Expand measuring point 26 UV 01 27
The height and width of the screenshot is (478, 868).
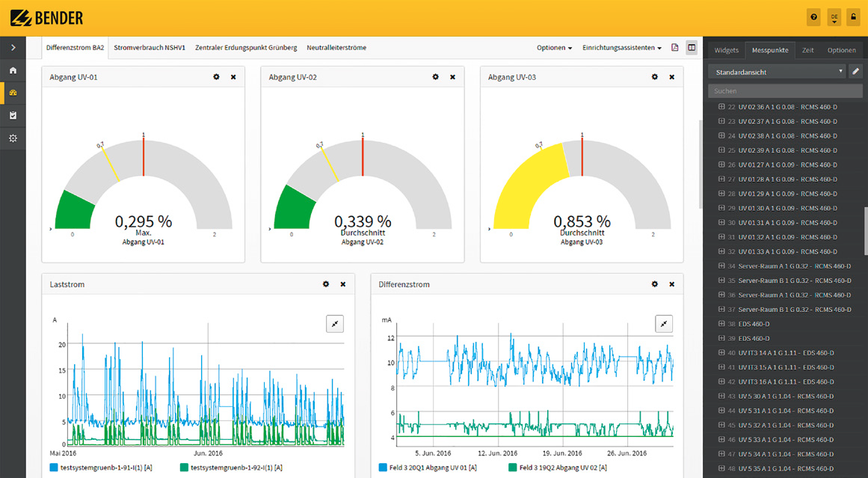pos(721,165)
